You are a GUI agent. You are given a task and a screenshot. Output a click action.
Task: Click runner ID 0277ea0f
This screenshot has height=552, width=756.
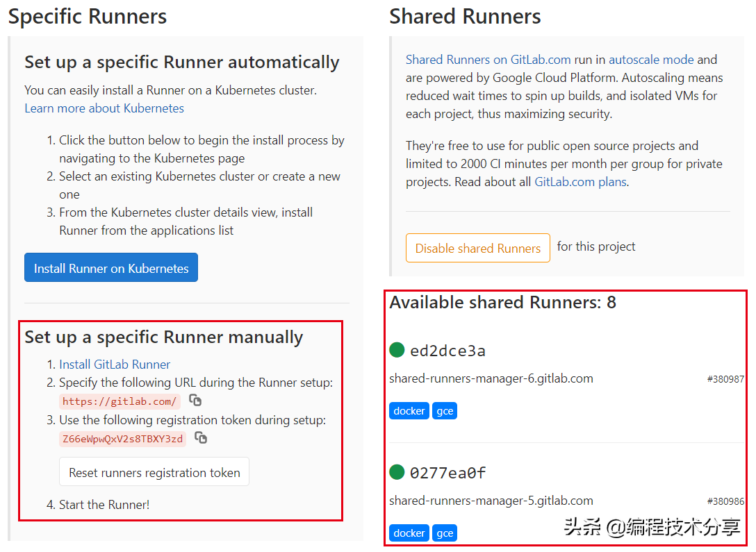click(x=447, y=473)
